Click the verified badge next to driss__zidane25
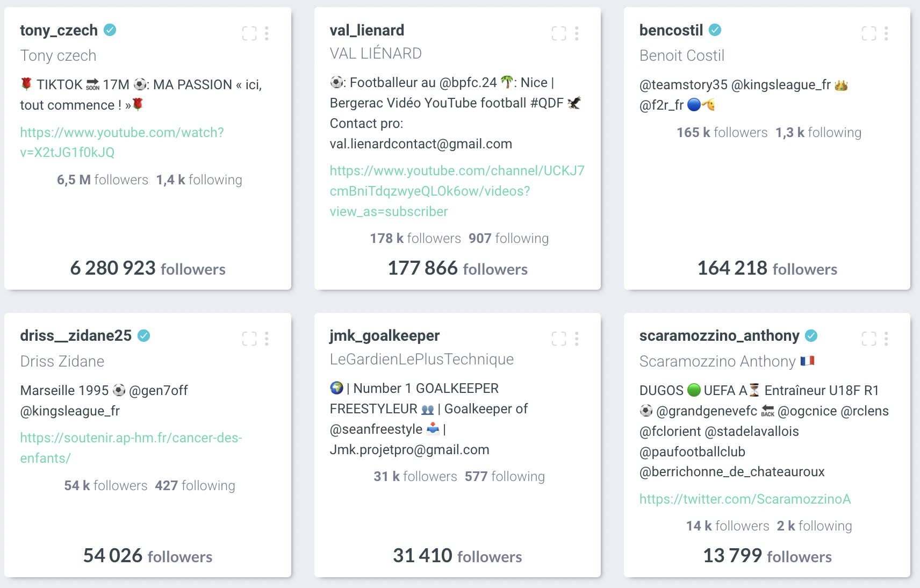Viewport: 920px width, 588px height. pyautogui.click(x=143, y=335)
